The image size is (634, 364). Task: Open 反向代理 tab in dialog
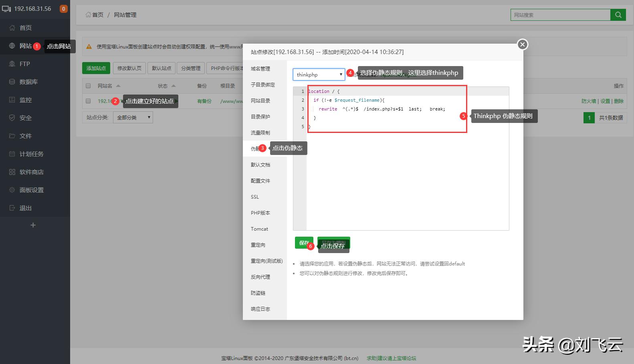tap(260, 277)
